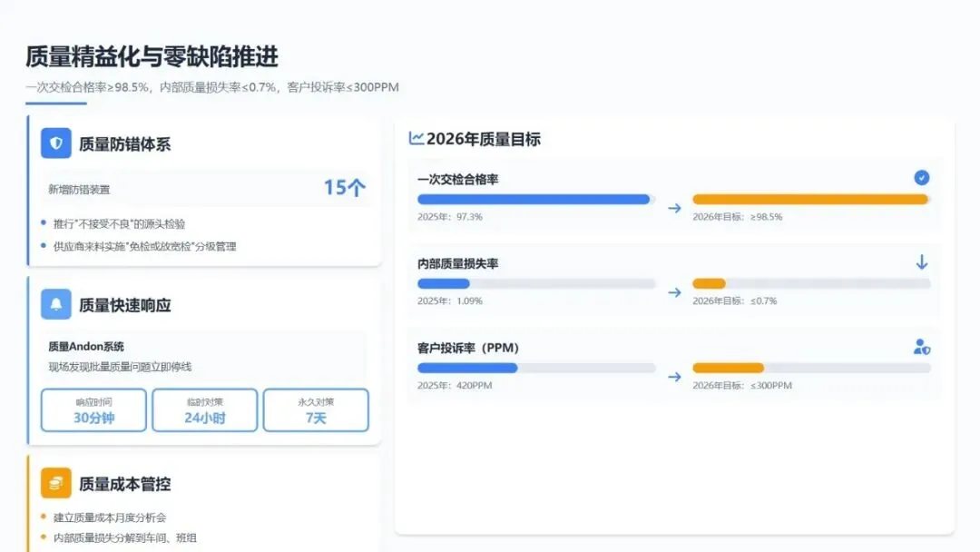Viewport: 980px width, 552px height.
Task: Click the shield icon beside 质量防错体系
Action: coord(56,143)
